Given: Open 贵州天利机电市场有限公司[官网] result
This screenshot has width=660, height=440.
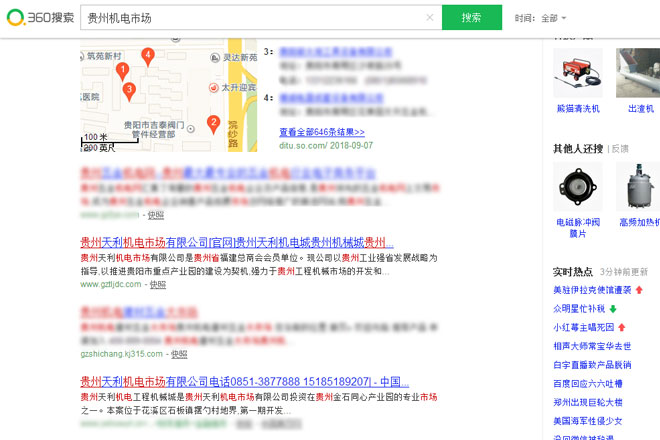Looking at the screenshot, I should (237, 243).
